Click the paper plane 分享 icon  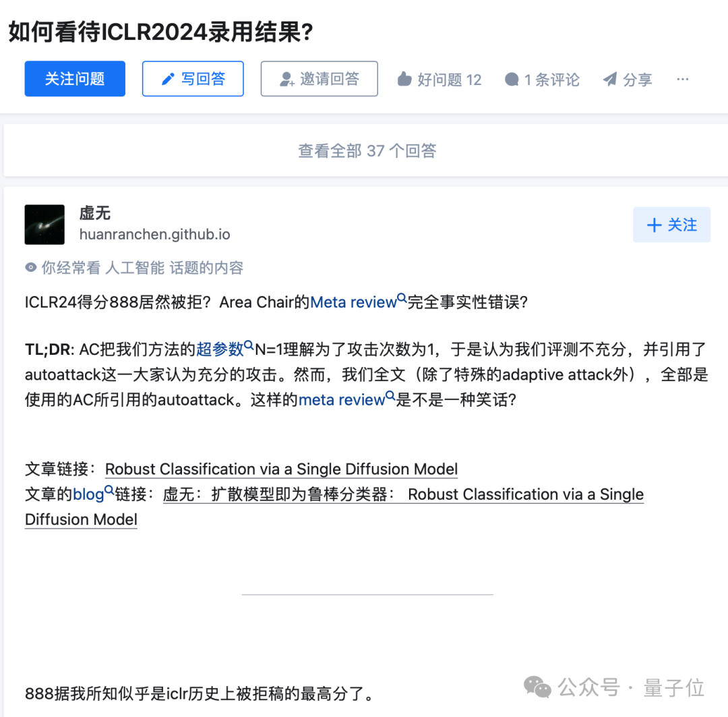610,79
